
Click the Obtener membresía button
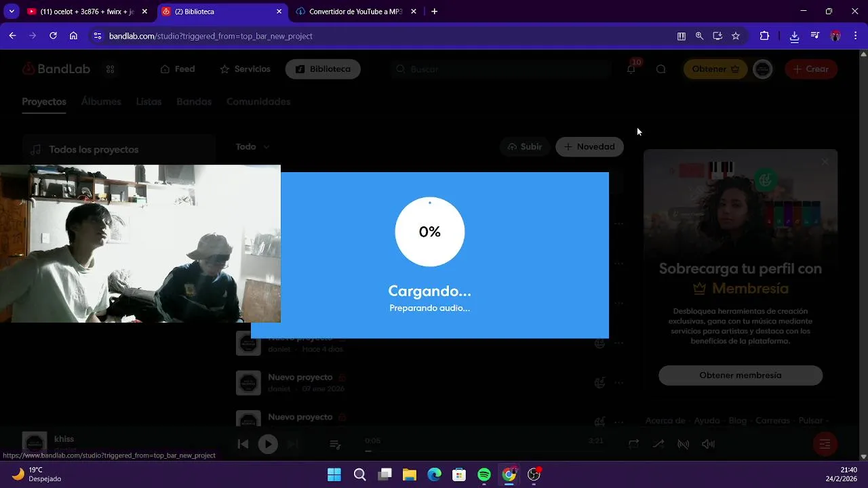click(741, 375)
